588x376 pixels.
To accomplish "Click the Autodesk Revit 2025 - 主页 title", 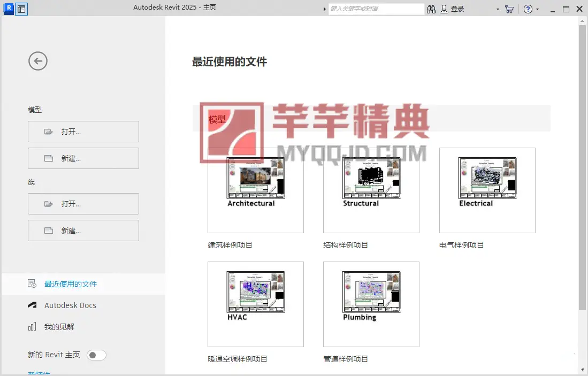I will coord(174,7).
